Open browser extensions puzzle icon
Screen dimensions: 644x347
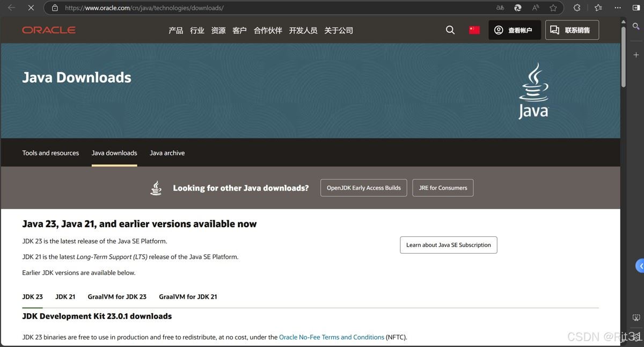[577, 8]
